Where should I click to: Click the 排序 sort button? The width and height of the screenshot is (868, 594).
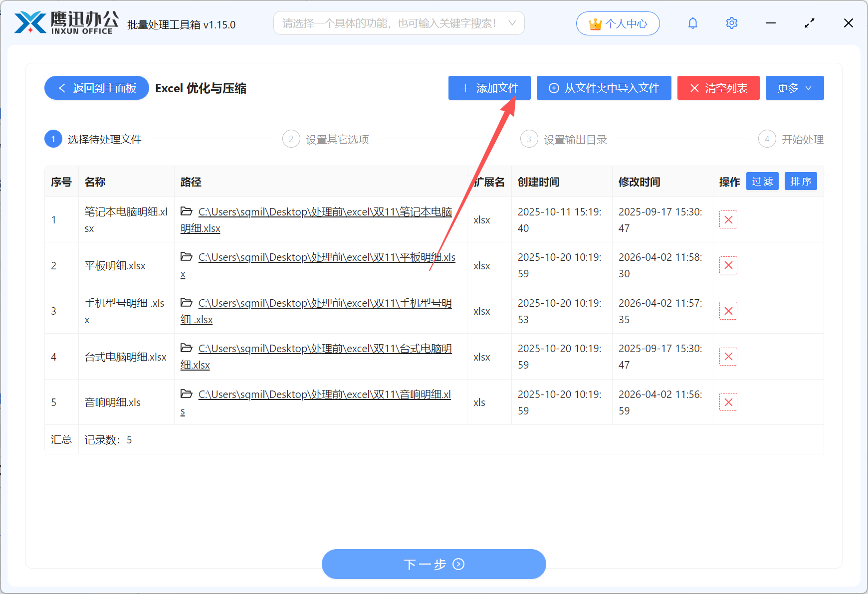pyautogui.click(x=801, y=181)
